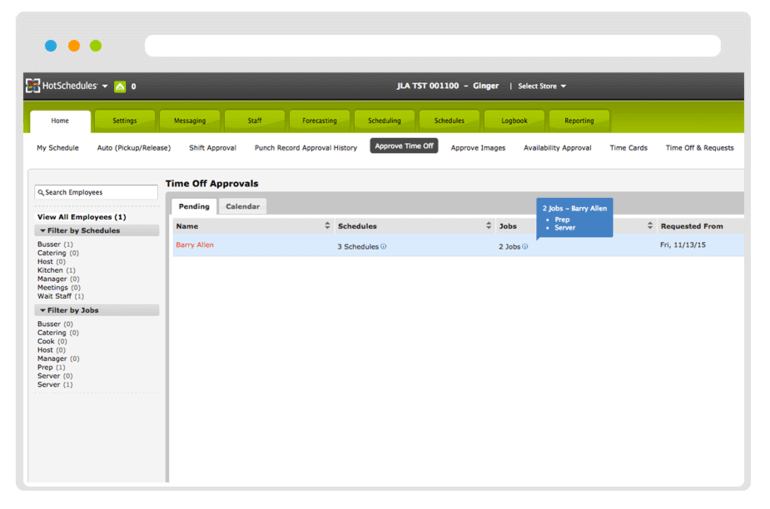The width and height of the screenshot is (770, 509).
Task: Switch to the Calendar tab
Action: 243,207
